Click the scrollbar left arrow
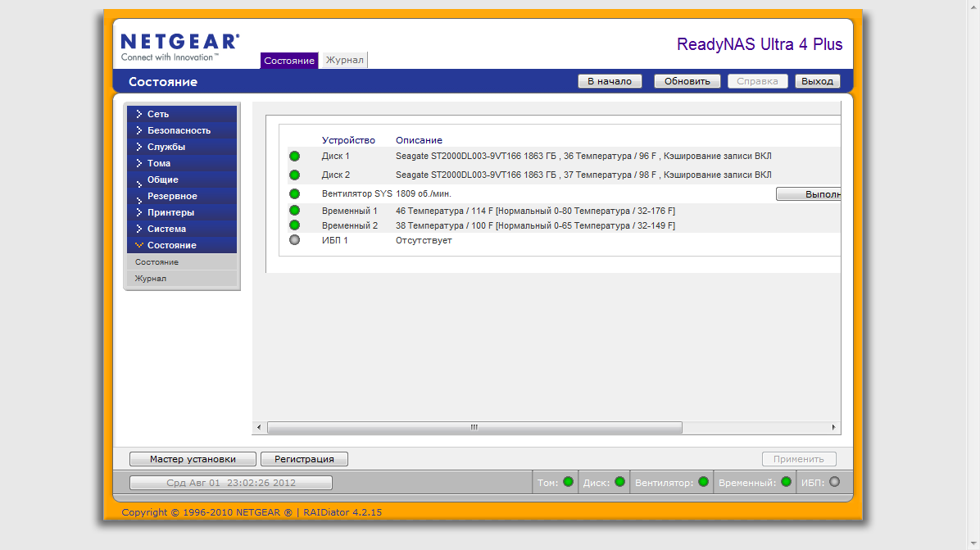This screenshot has height=550, width=980. coord(259,428)
